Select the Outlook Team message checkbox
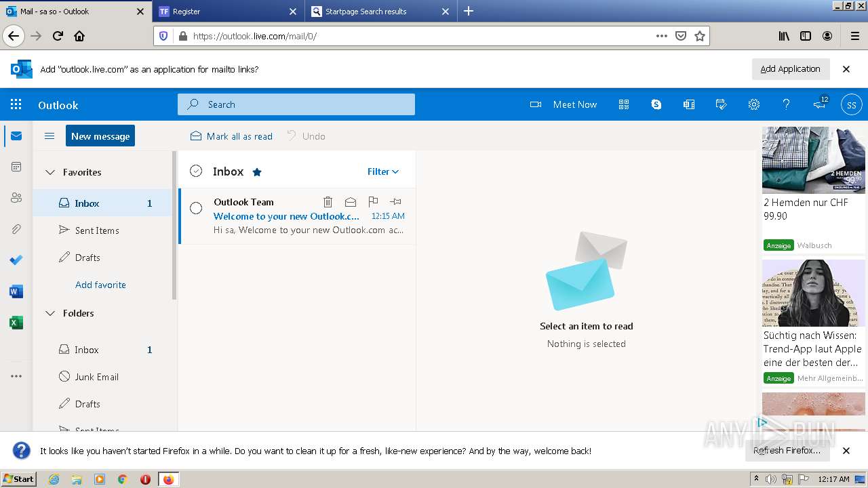 point(196,208)
